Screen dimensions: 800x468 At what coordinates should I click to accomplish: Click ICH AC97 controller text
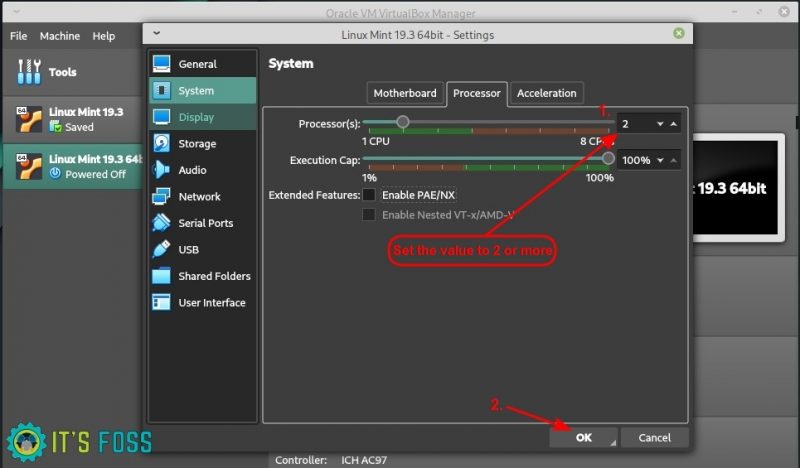click(364, 460)
